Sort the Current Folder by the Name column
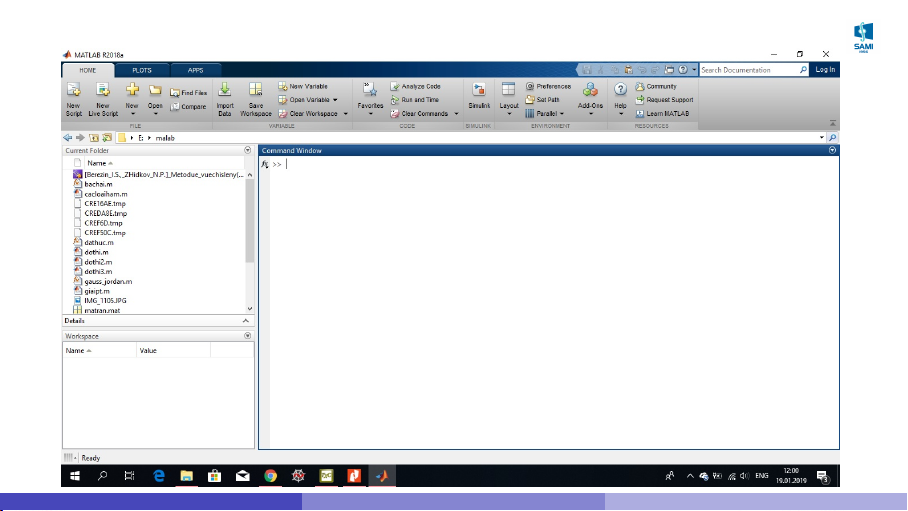The height and width of the screenshot is (511, 908). tap(100, 163)
